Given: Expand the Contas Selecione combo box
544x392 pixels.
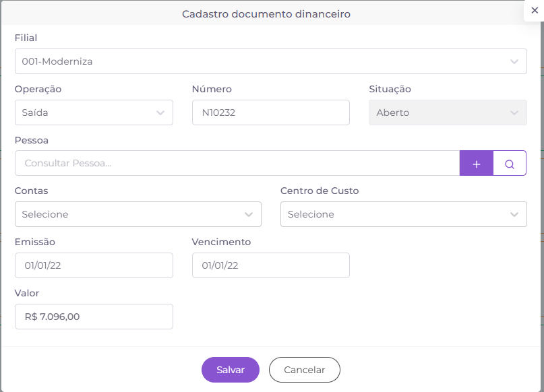Looking at the screenshot, I should (x=138, y=214).
